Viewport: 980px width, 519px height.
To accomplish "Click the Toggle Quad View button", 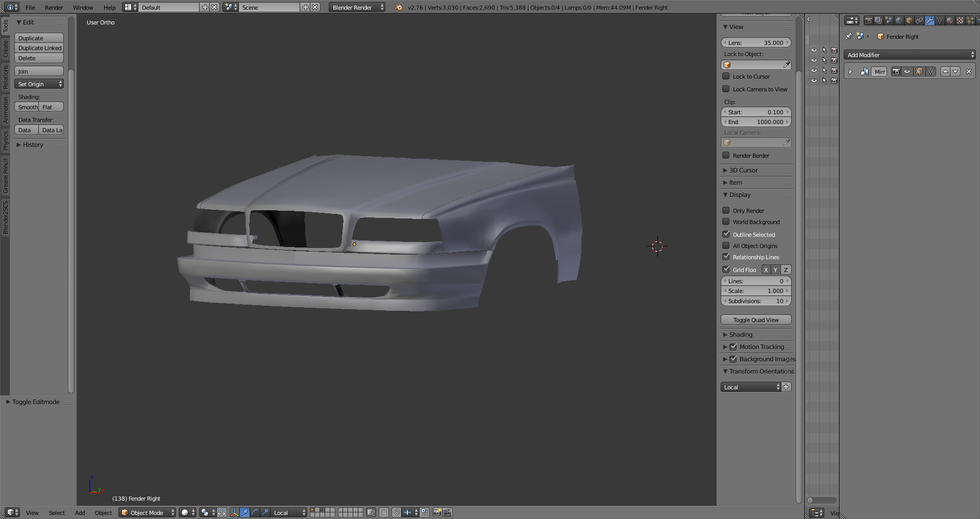I will [x=755, y=320].
